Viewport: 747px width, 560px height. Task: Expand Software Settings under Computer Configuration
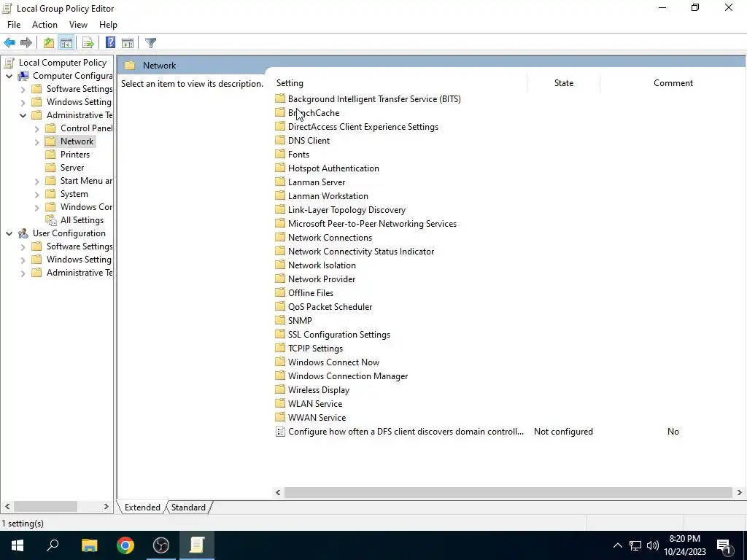point(23,89)
